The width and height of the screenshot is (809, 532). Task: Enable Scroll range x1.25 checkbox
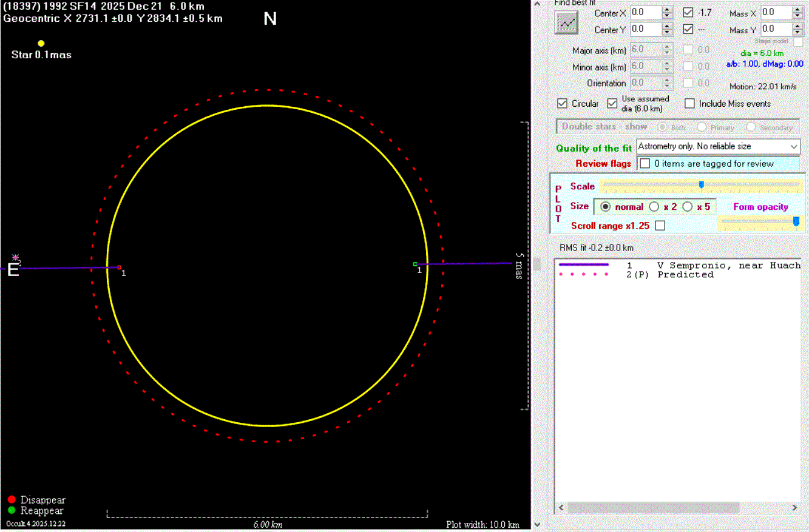tap(660, 226)
